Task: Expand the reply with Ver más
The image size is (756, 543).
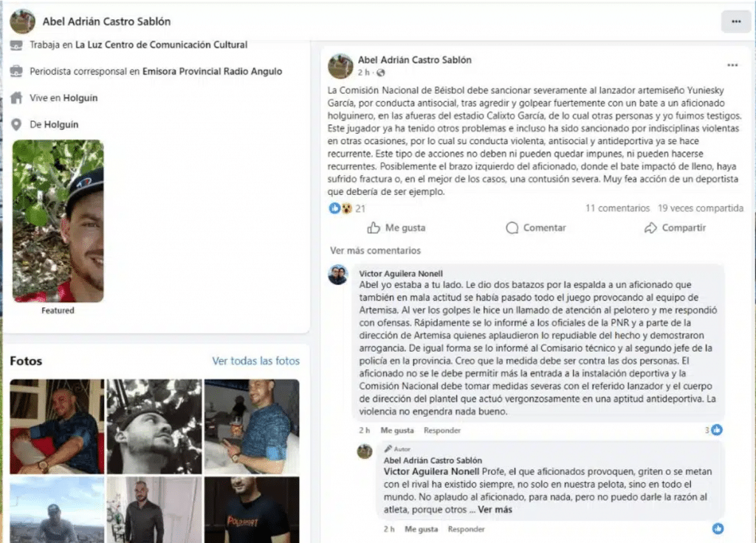Action: (x=495, y=510)
